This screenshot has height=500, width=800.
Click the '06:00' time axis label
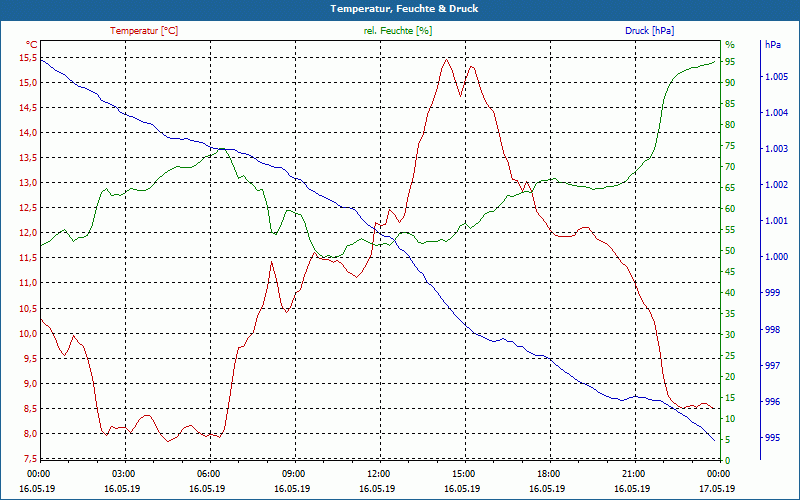pos(208,473)
